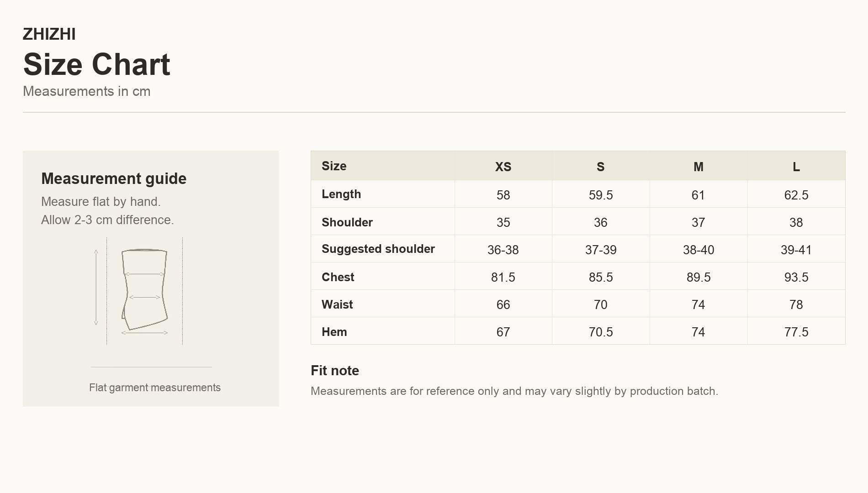Click the Size Chart title
The width and height of the screenshot is (868, 493).
click(96, 64)
